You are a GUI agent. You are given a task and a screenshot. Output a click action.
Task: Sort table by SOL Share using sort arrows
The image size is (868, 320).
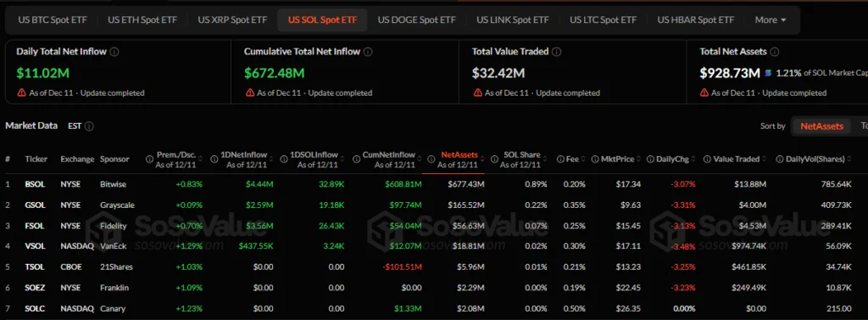tap(544, 160)
